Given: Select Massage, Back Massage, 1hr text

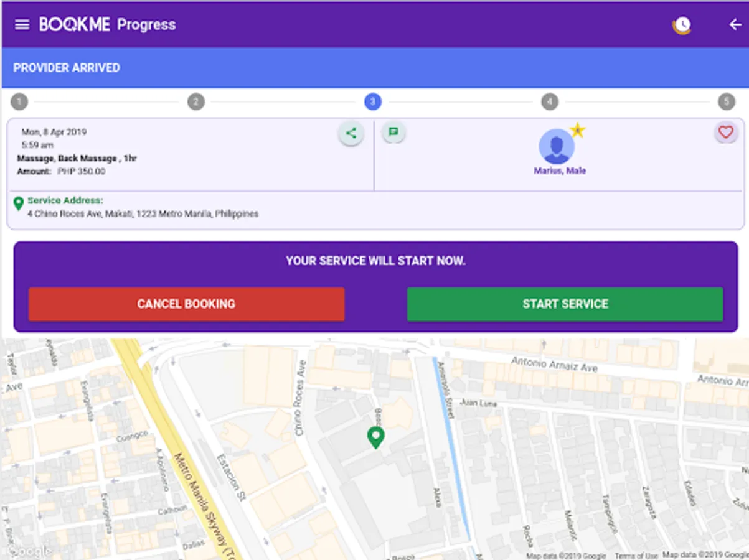Looking at the screenshot, I should click(77, 158).
